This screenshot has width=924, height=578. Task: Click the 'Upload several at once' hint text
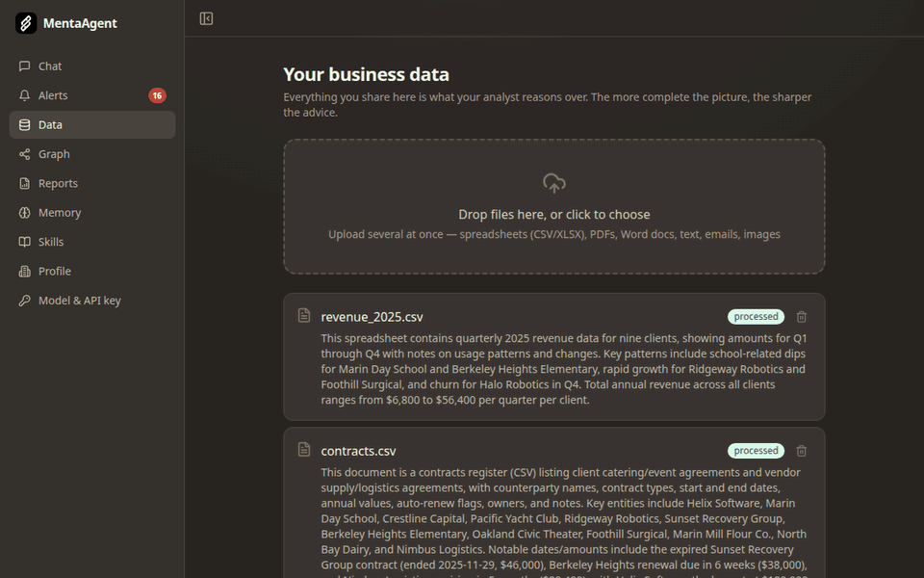(x=554, y=234)
